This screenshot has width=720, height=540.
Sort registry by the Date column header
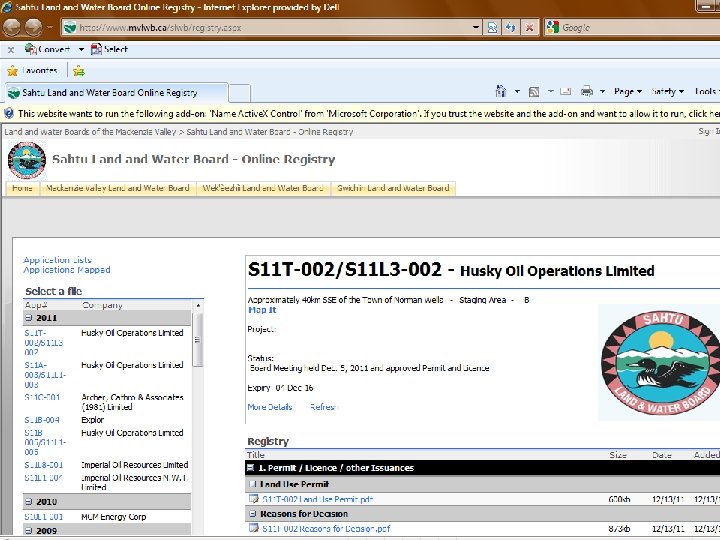662,455
